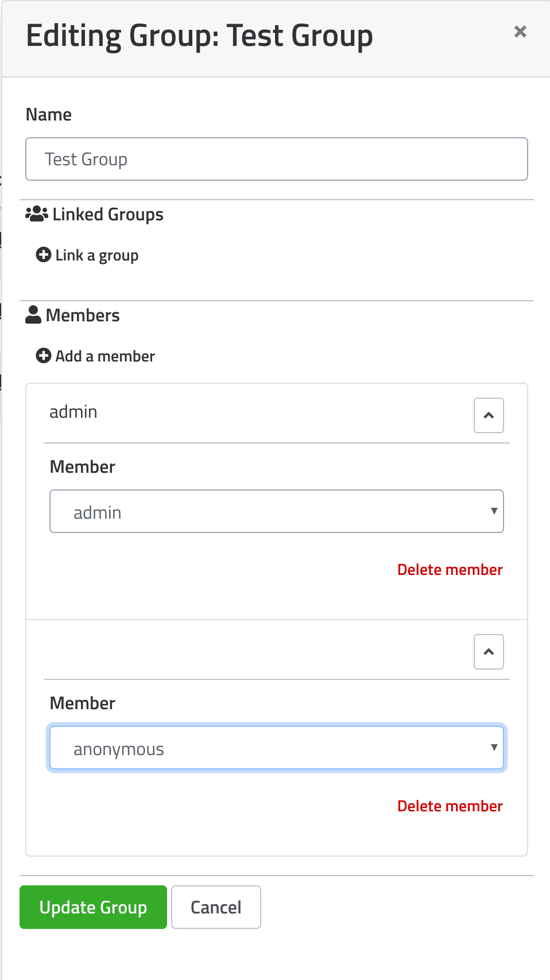Open the admin member dropdown
Screen dimensions: 550x980
277,511
